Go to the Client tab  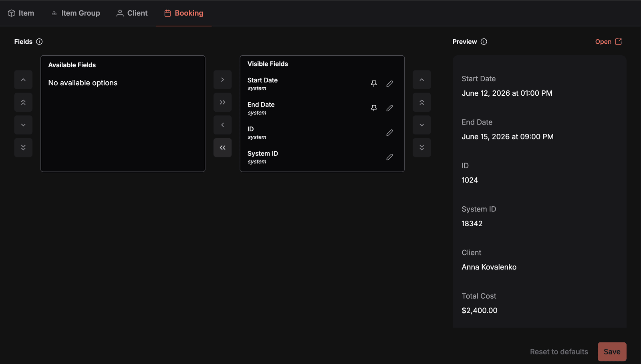coord(132,13)
